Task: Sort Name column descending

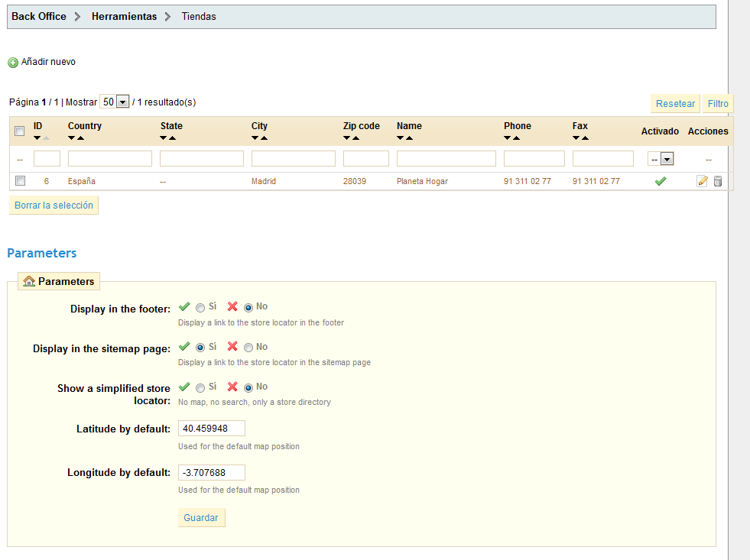Action: (401, 138)
